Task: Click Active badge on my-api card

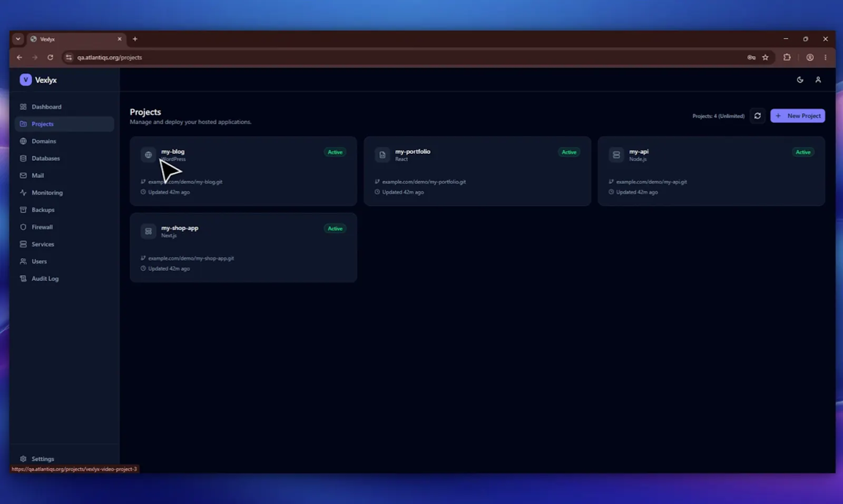Action: coord(803,152)
